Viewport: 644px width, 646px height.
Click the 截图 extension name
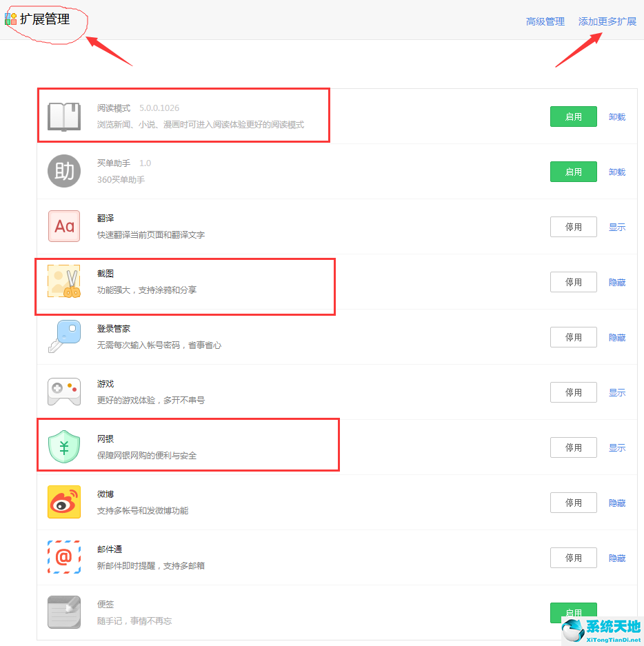[105, 274]
